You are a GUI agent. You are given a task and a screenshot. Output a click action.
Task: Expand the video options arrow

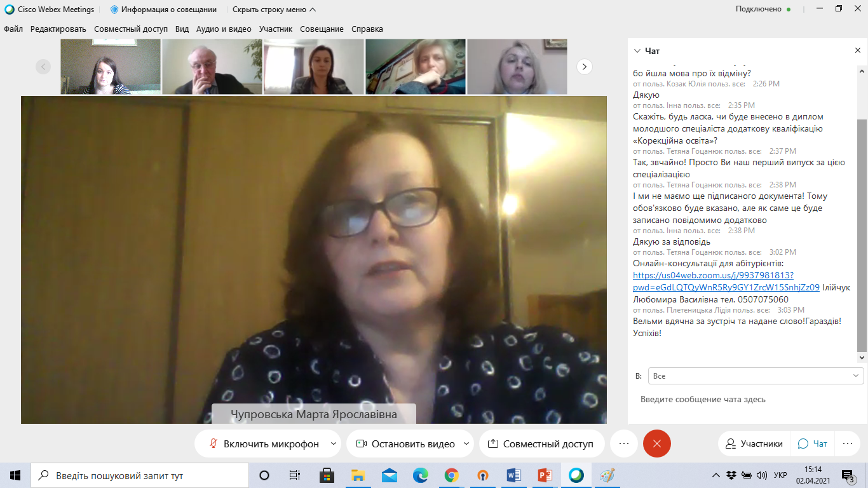pyautogui.click(x=466, y=444)
